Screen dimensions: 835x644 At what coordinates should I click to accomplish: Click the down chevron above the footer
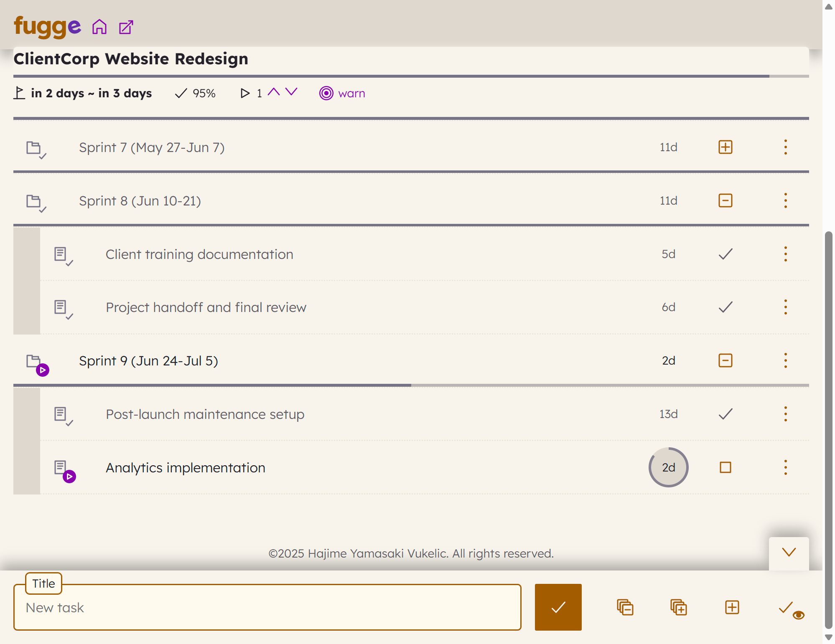[789, 553]
